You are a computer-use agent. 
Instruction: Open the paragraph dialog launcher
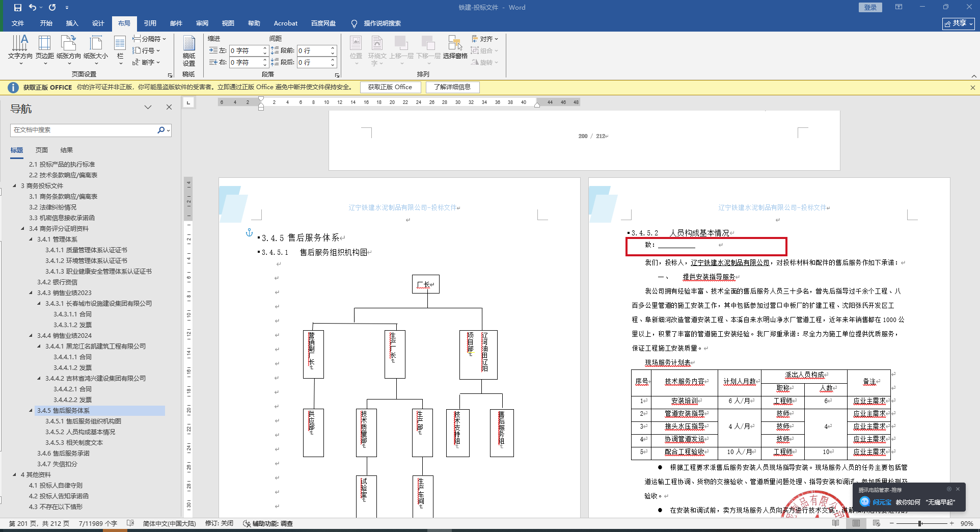coord(337,75)
